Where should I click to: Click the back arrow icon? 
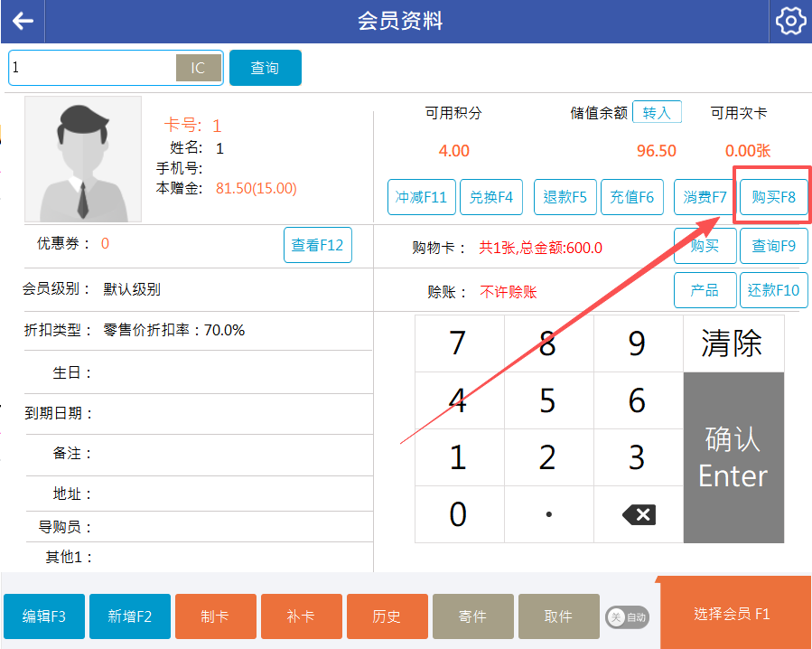click(x=23, y=21)
